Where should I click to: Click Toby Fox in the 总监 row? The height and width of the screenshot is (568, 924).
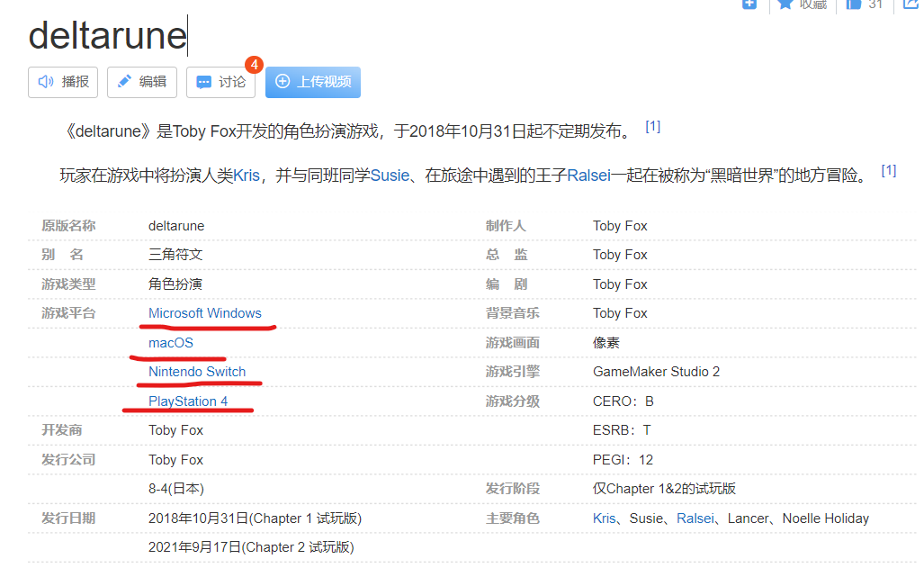(x=620, y=255)
